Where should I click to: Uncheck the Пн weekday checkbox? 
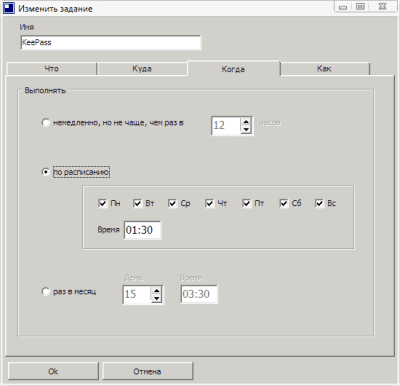point(102,203)
